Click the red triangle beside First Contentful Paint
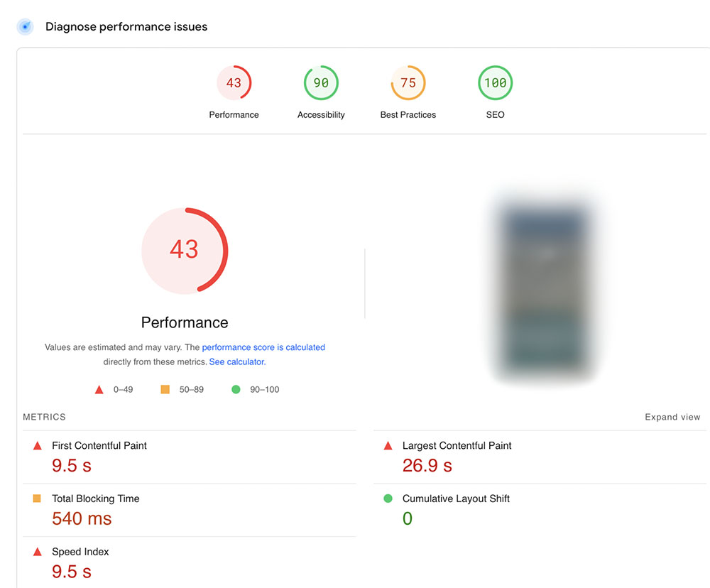The image size is (710, 588). tap(37, 446)
